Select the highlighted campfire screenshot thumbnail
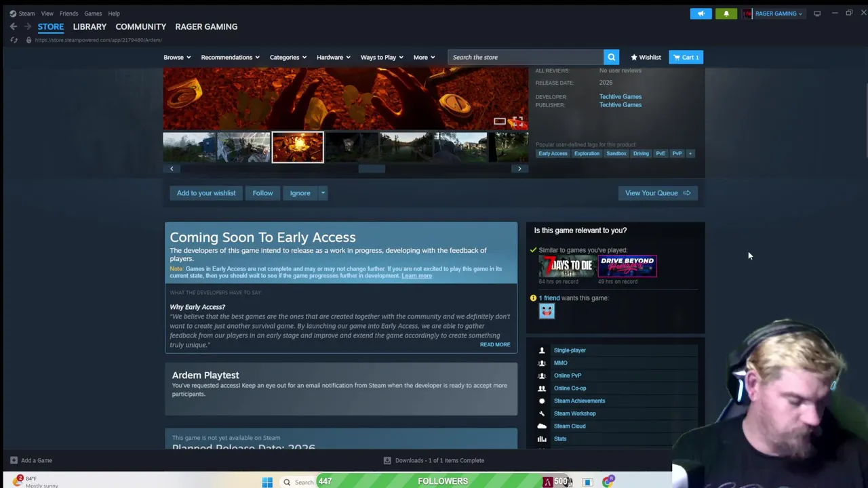The image size is (868, 488). click(x=298, y=148)
